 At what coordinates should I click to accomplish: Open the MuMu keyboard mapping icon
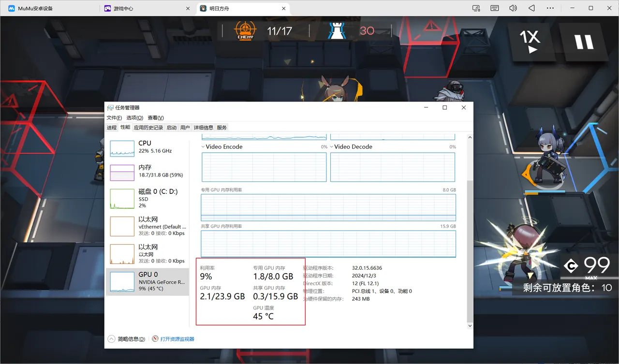coord(495,8)
